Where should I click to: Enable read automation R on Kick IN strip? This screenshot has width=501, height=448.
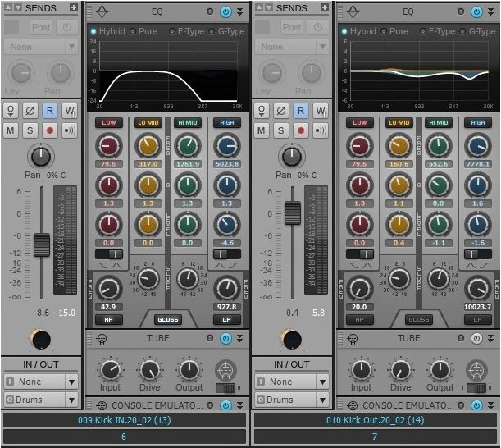coord(50,111)
